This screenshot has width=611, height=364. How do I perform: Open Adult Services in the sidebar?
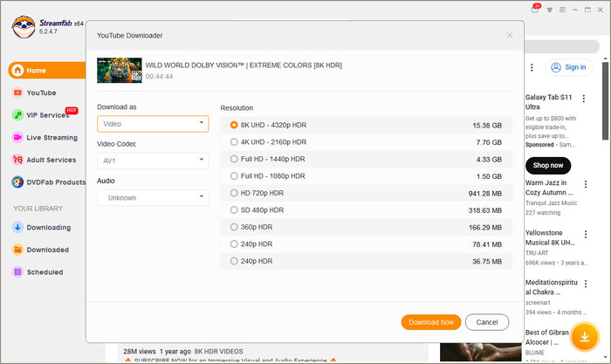click(x=51, y=160)
